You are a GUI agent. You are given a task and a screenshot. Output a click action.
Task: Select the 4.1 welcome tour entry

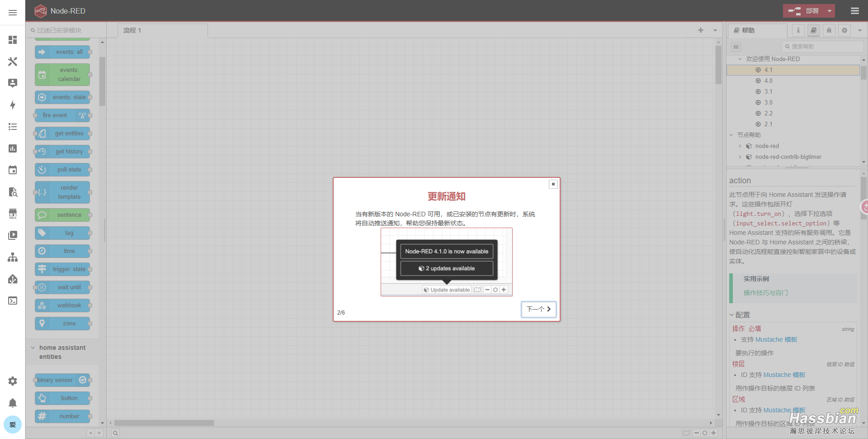(x=793, y=70)
